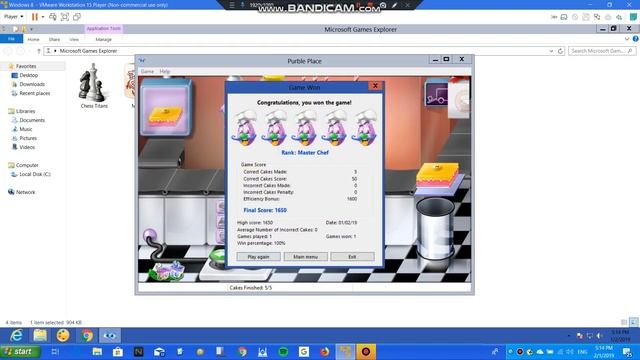640x360 pixels.
Task: Open the Share ribbon tab
Action: point(54,40)
